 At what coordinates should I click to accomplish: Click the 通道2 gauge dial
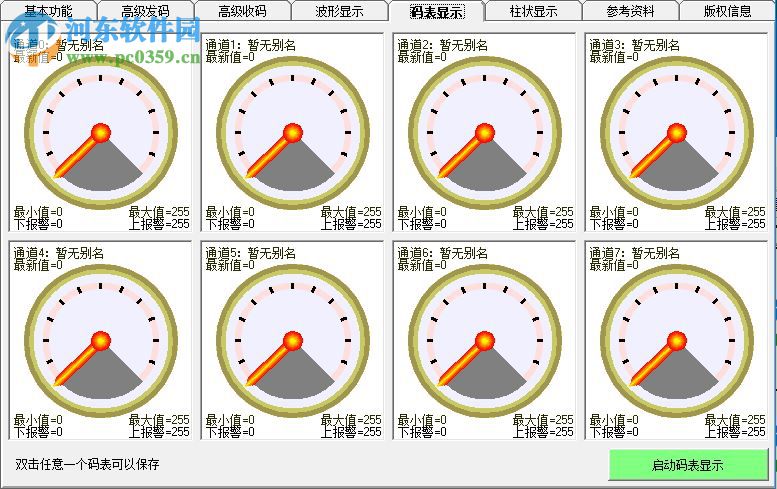point(485,133)
